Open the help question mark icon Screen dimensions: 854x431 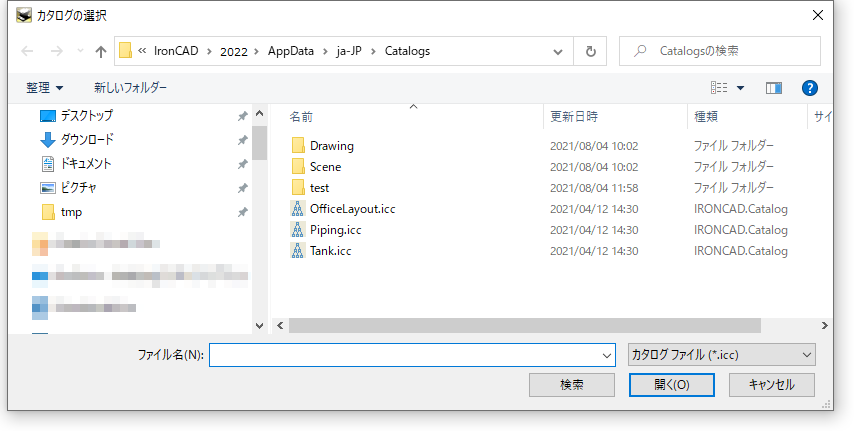pos(810,88)
